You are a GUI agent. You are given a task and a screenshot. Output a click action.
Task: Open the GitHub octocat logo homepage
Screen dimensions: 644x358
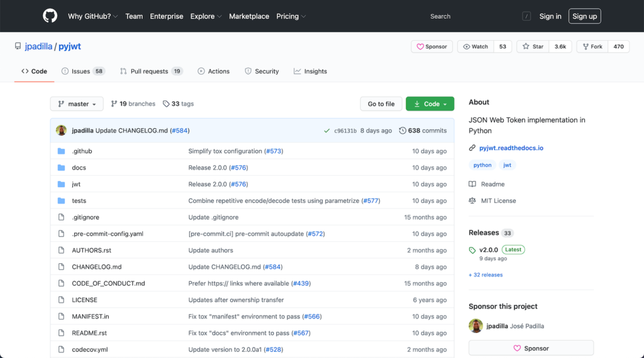pos(50,16)
